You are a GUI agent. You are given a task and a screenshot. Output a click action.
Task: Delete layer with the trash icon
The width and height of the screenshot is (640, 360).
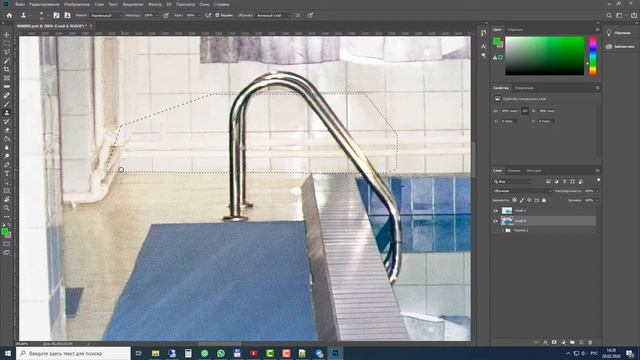[590, 342]
